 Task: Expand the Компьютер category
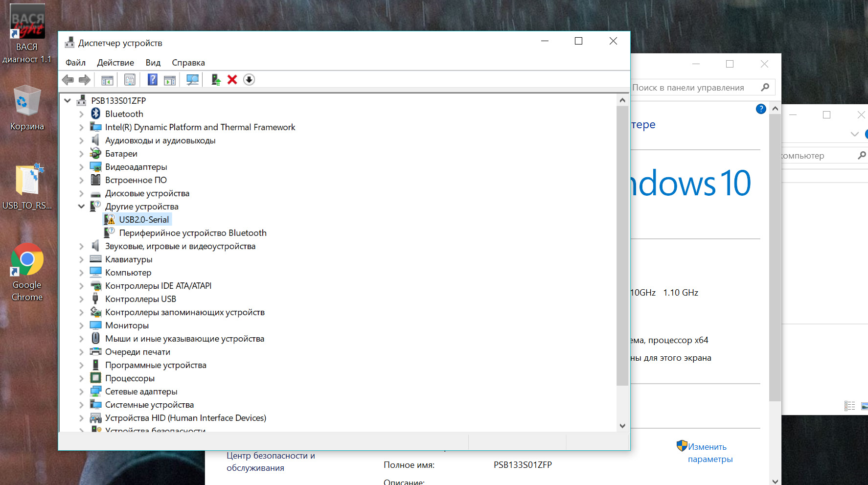[x=81, y=273]
